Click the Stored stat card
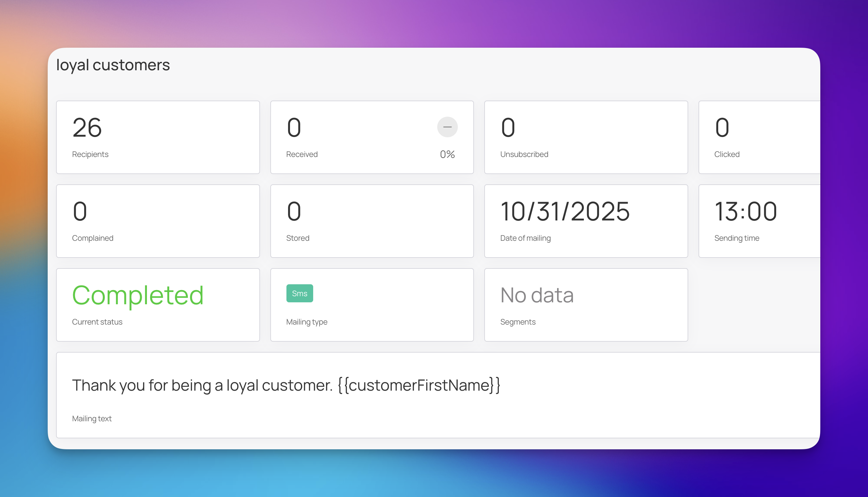This screenshot has width=868, height=497. (371, 221)
